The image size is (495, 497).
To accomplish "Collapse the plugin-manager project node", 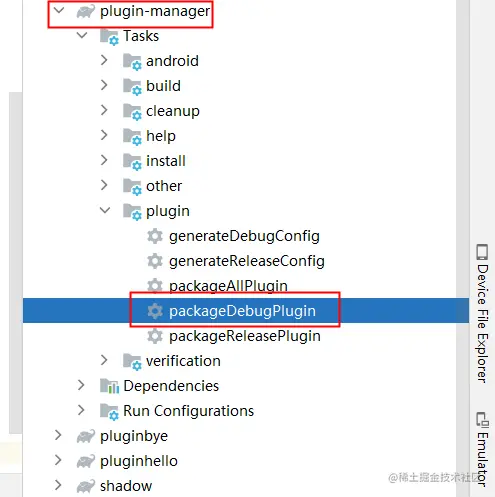I will (59, 11).
